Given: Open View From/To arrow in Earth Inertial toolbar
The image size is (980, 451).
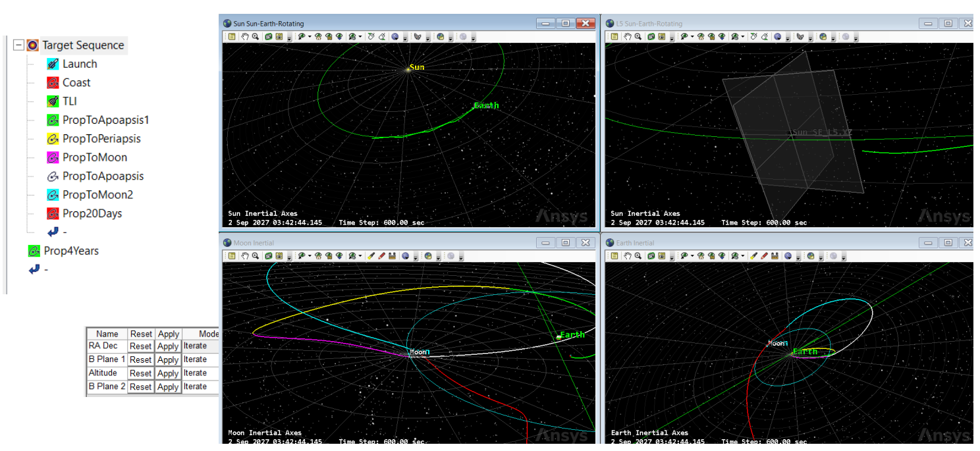Looking at the screenshot, I should (x=692, y=256).
